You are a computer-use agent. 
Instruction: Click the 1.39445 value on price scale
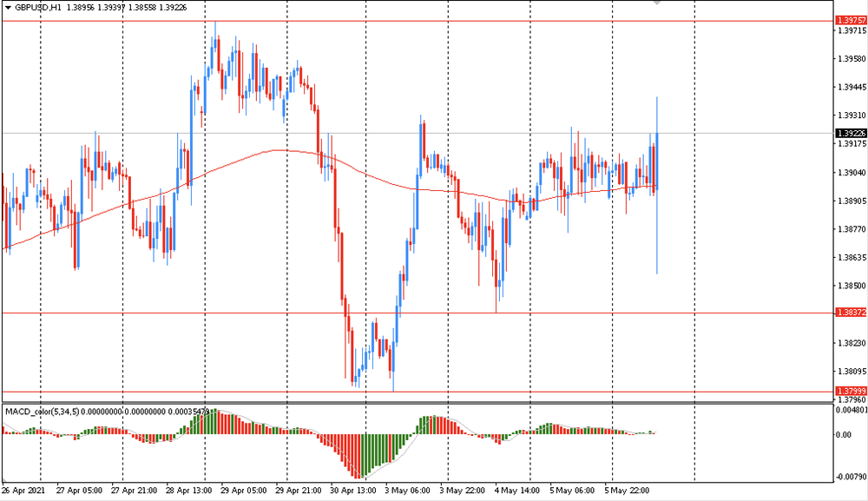[850, 87]
